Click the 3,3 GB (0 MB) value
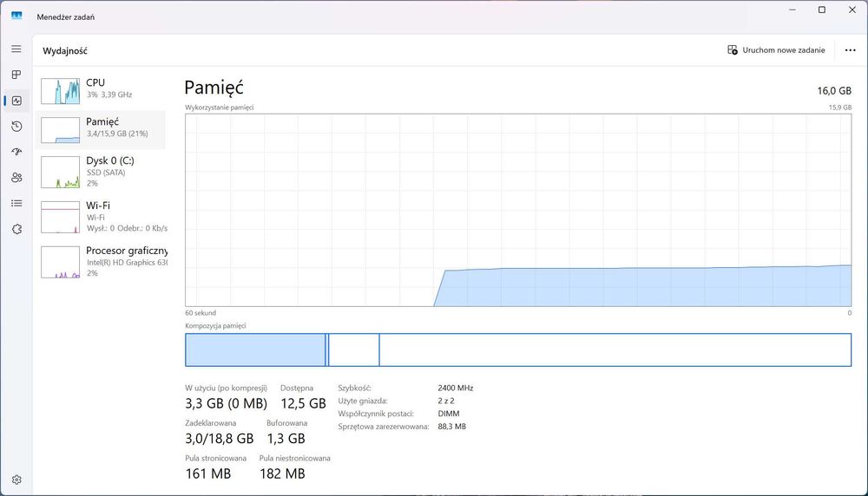The width and height of the screenshot is (868, 496). pyautogui.click(x=226, y=404)
